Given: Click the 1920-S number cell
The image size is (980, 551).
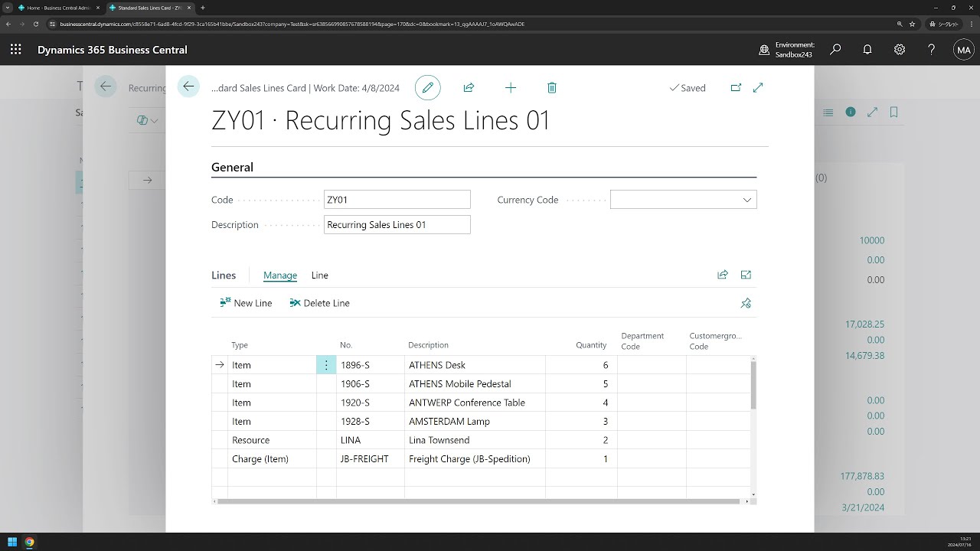Looking at the screenshot, I should coord(371,403).
